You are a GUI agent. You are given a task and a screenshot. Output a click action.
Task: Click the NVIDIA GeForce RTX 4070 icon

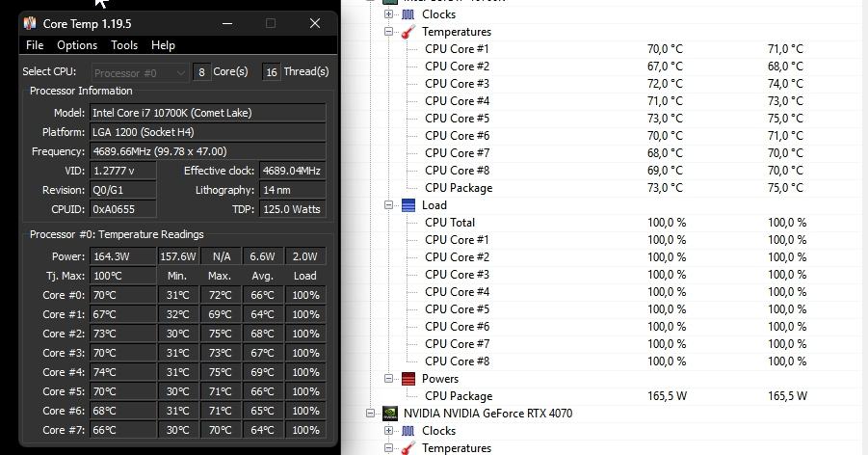[390, 414]
